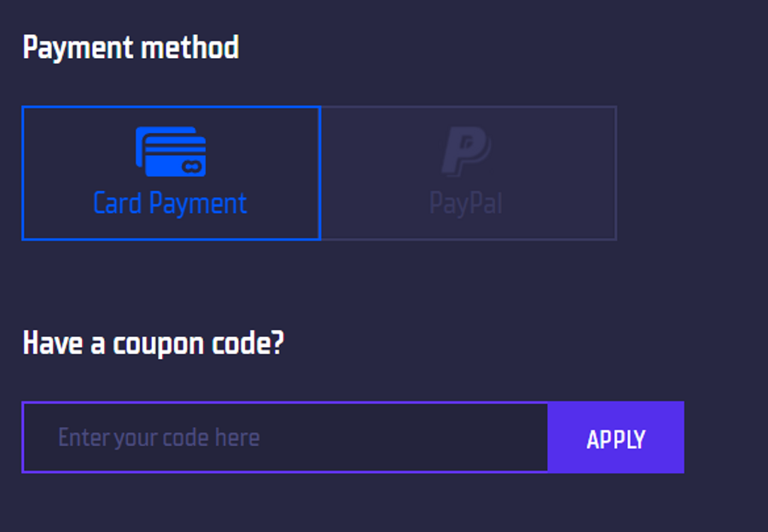The image size is (768, 532).
Task: Submit coupon with the purple APPLY button
Action: click(x=615, y=437)
